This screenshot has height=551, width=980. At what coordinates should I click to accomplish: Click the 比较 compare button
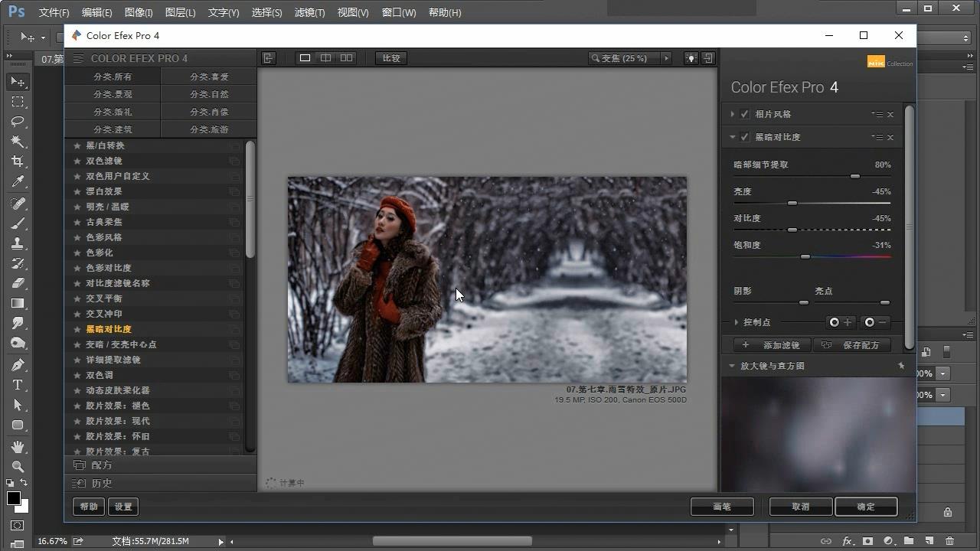(x=391, y=58)
